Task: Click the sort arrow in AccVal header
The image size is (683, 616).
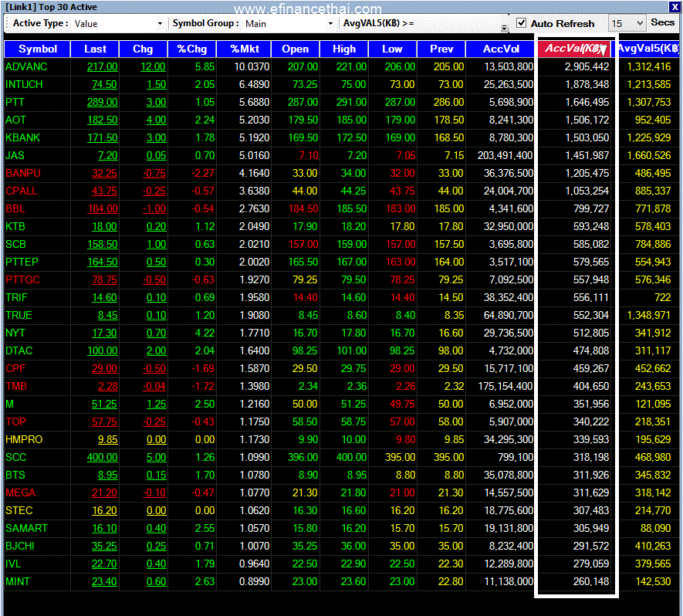Action: 604,50
